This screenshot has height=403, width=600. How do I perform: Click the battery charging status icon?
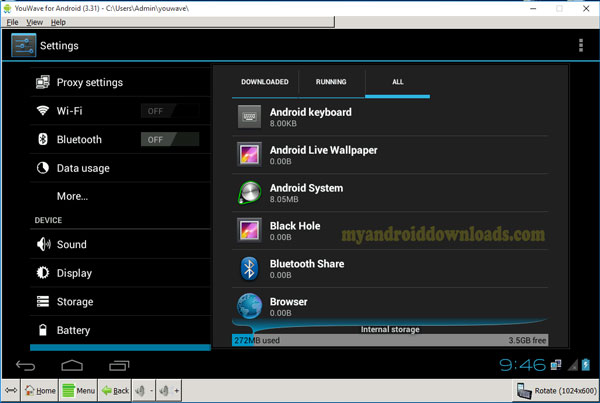pos(585,364)
